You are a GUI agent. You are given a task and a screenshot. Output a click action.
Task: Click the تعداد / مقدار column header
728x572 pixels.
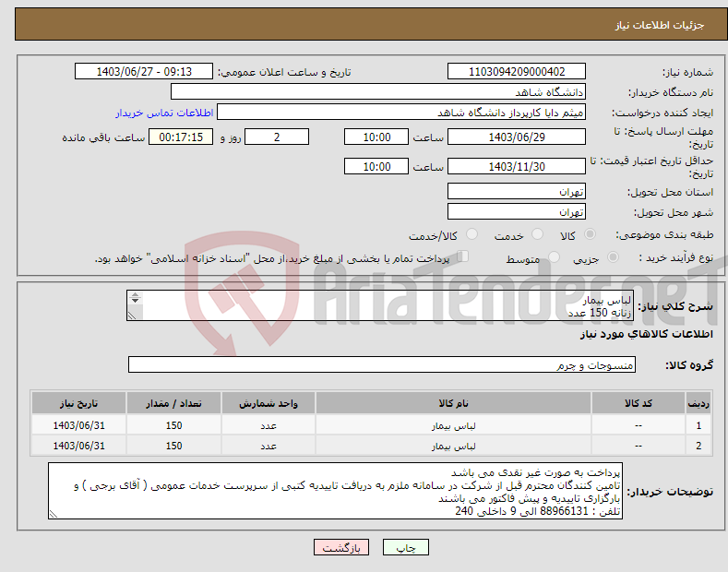173,403
